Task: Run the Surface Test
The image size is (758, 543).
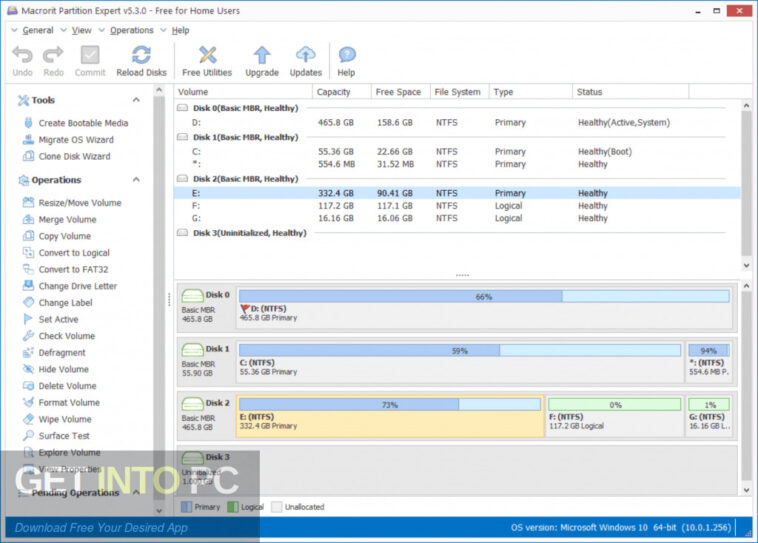Action: tap(57, 436)
